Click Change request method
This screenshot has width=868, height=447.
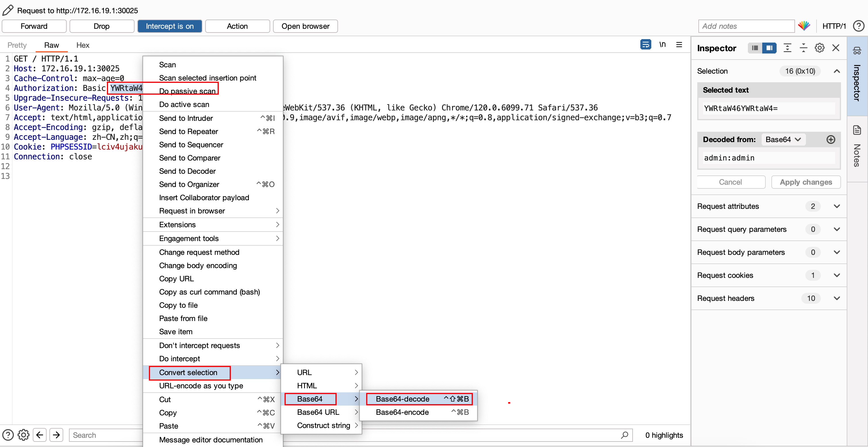213,252
